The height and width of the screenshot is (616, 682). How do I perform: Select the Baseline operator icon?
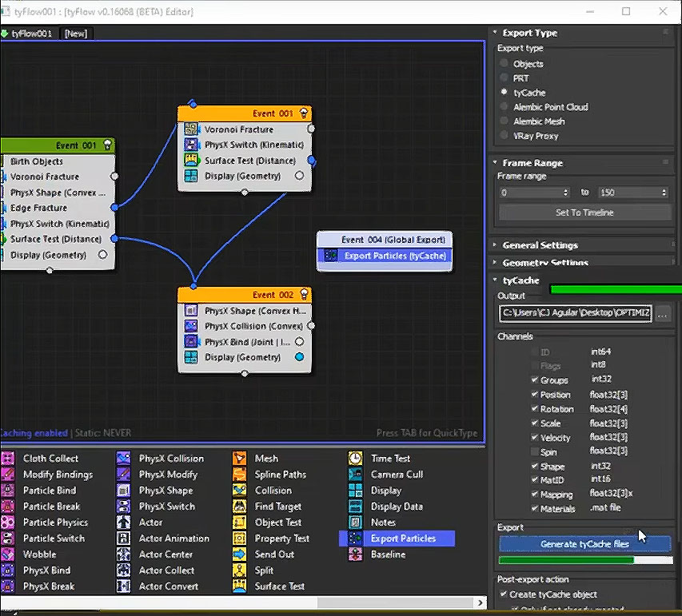tap(355, 554)
